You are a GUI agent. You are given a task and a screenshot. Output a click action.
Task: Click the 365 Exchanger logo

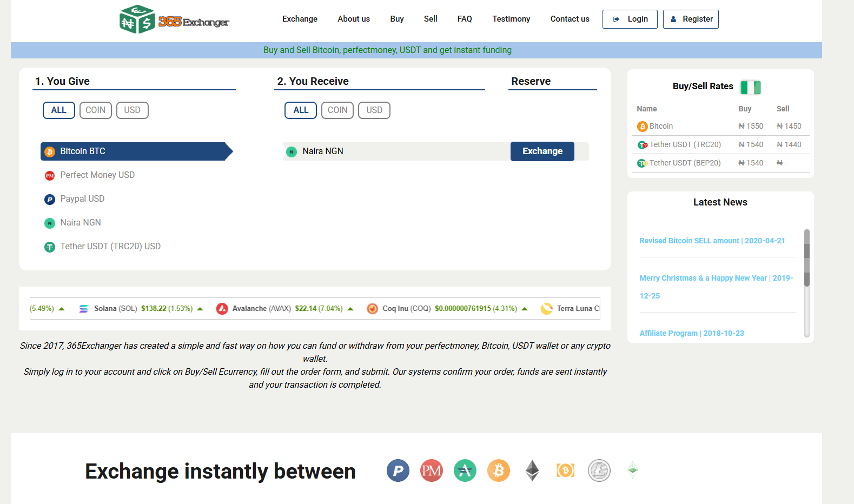point(174,19)
